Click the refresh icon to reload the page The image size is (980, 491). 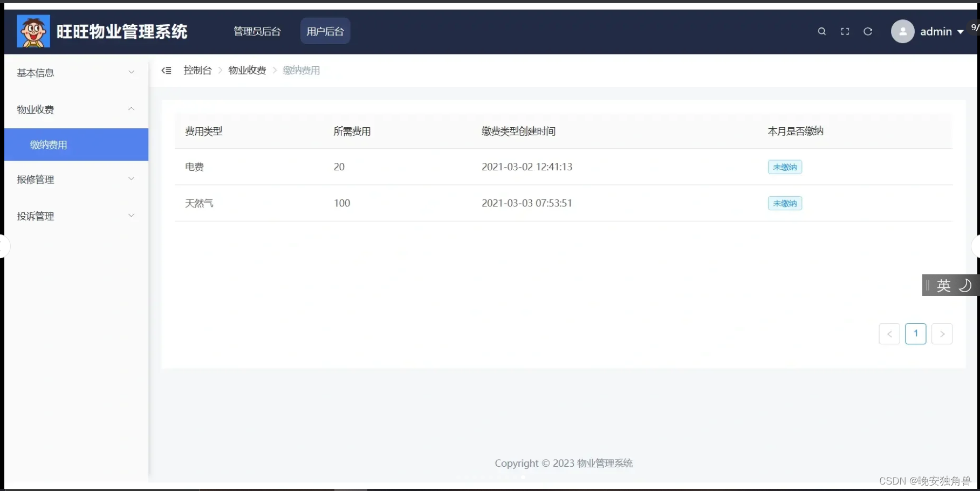tap(868, 31)
